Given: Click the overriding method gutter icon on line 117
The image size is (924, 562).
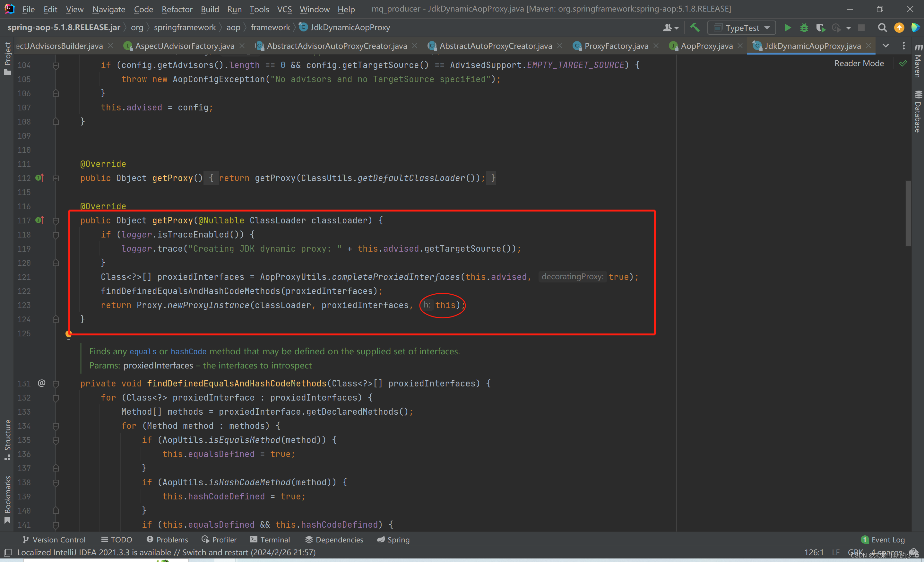Looking at the screenshot, I should click(x=39, y=220).
